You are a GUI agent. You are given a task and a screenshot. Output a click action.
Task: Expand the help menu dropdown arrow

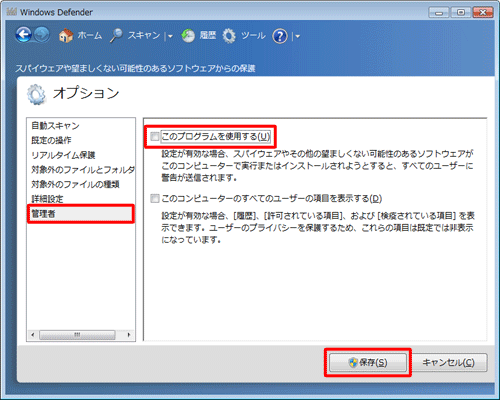(298, 36)
